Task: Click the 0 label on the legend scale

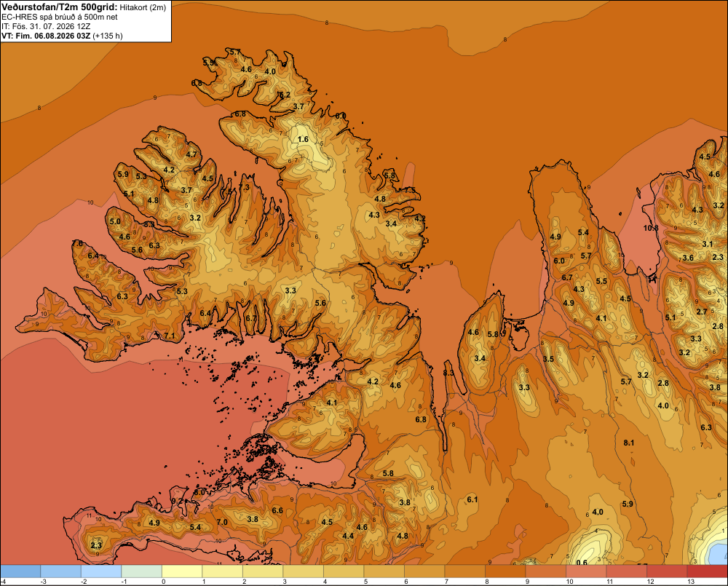Action: point(163,582)
